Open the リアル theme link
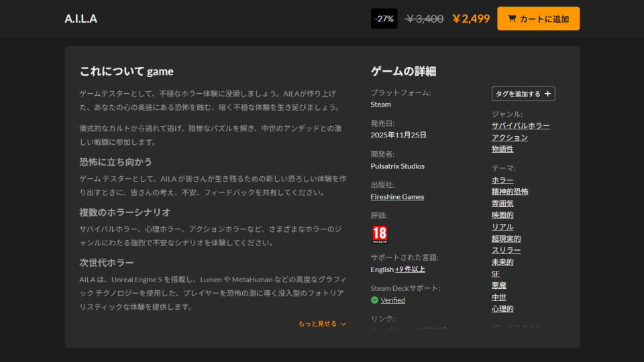Image resolution: width=644 pixels, height=362 pixels. click(502, 227)
